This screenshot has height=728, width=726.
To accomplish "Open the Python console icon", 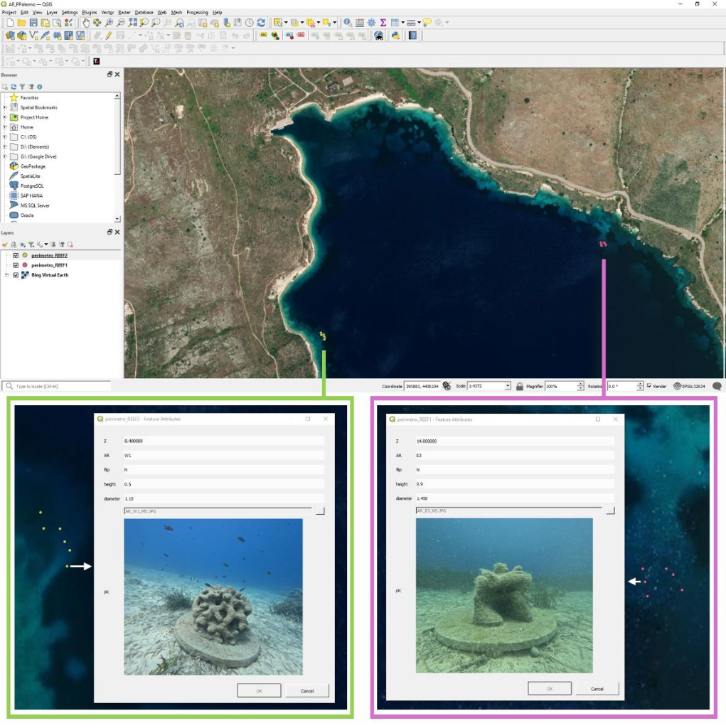I will [395, 36].
